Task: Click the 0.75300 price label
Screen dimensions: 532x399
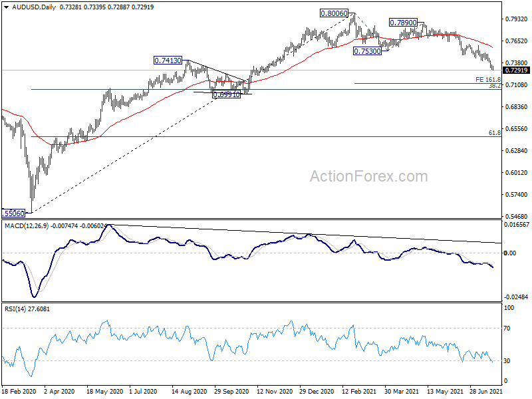Action: point(367,51)
